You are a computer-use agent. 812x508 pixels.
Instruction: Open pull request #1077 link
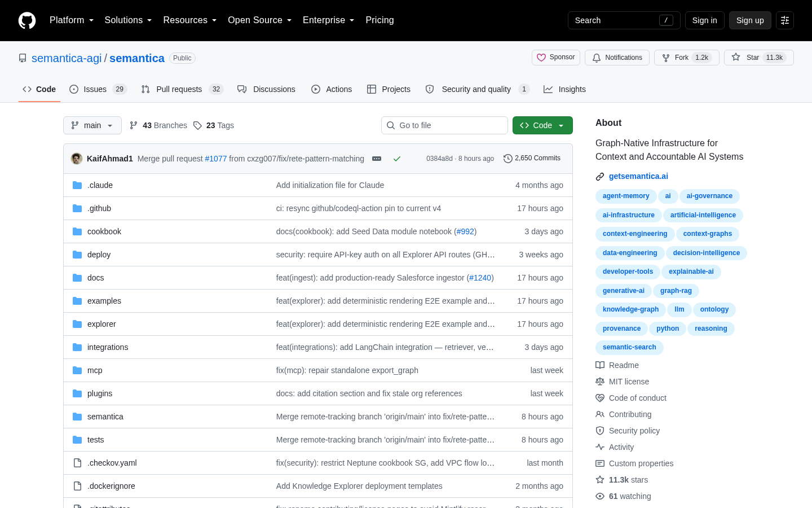pyautogui.click(x=215, y=159)
